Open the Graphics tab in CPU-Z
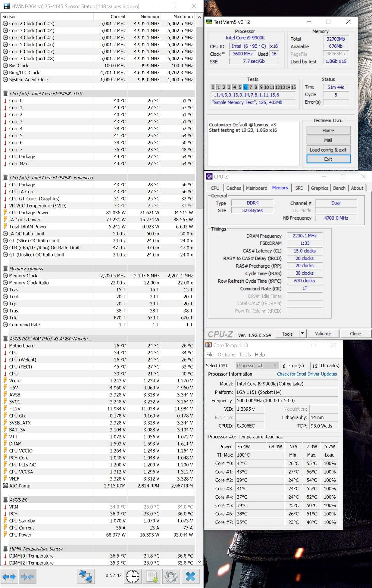This screenshot has height=588, width=372. pyautogui.click(x=320, y=188)
